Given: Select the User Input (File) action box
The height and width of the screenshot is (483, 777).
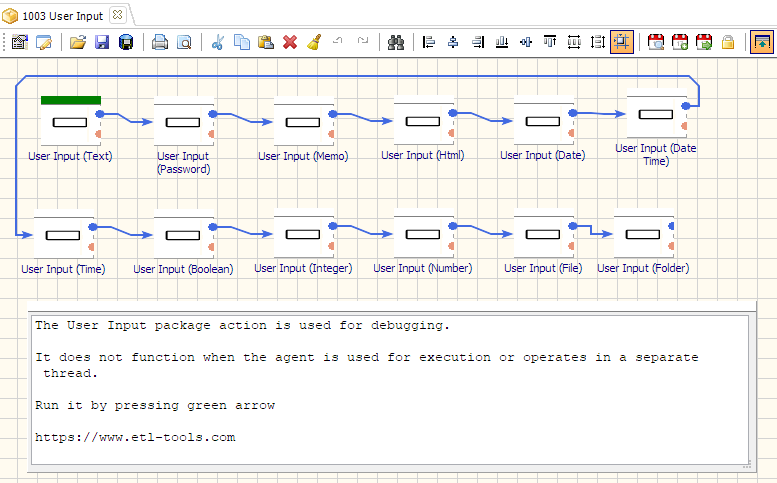Looking at the screenshot, I should click(543, 235).
